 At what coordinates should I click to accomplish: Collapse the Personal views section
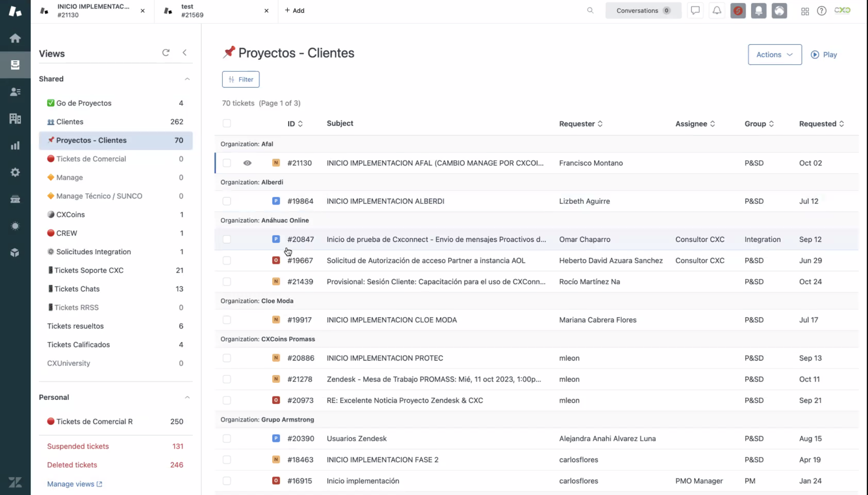187,397
